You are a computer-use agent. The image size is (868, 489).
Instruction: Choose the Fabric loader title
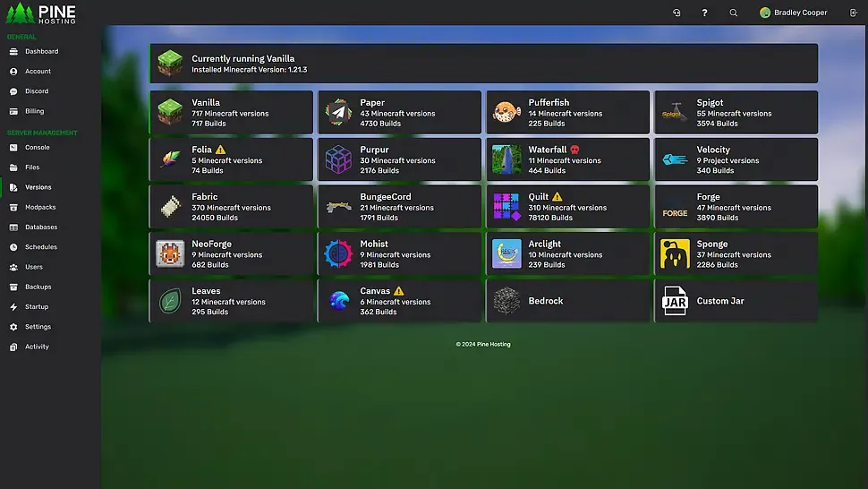tap(205, 197)
